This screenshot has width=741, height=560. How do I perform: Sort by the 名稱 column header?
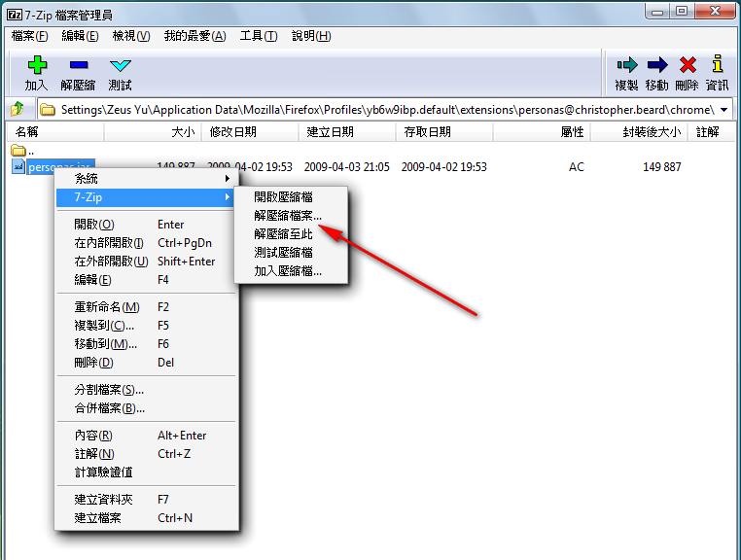coord(55,132)
